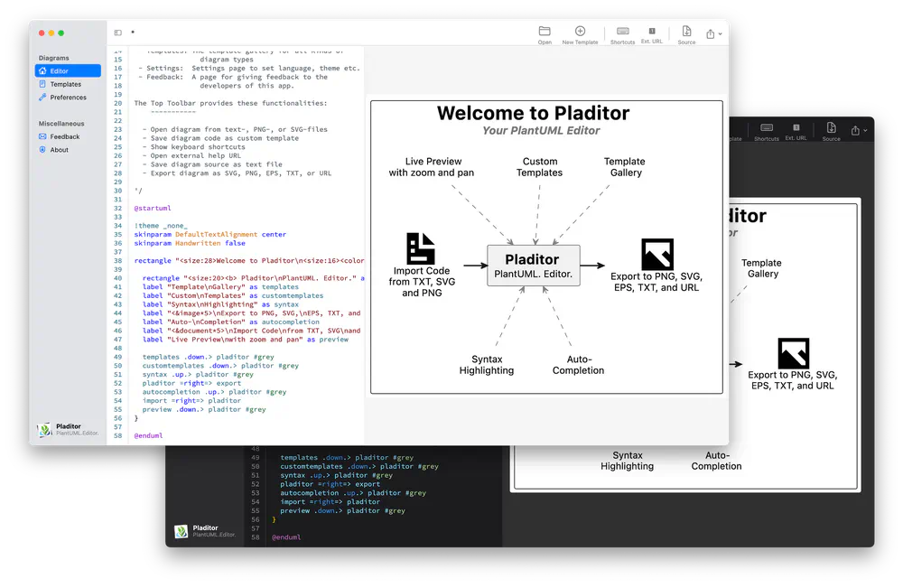Select Editor in sidebar

coord(68,70)
